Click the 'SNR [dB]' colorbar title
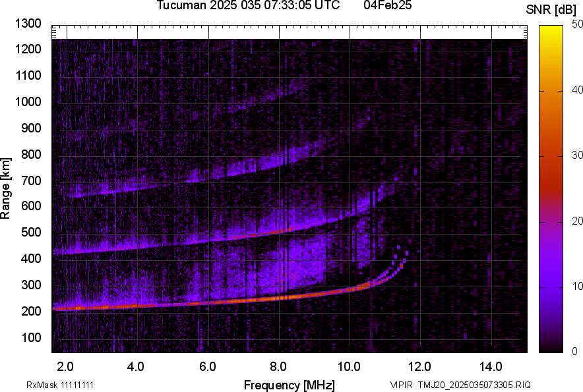This screenshot has height=392, width=583. (x=551, y=10)
